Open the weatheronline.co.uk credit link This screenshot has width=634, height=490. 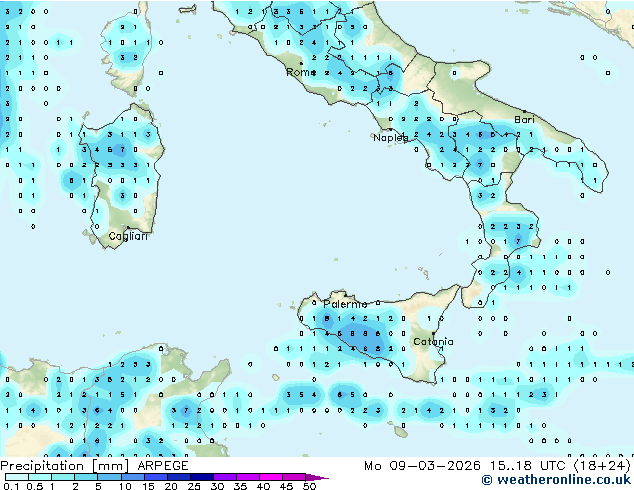coord(556,480)
